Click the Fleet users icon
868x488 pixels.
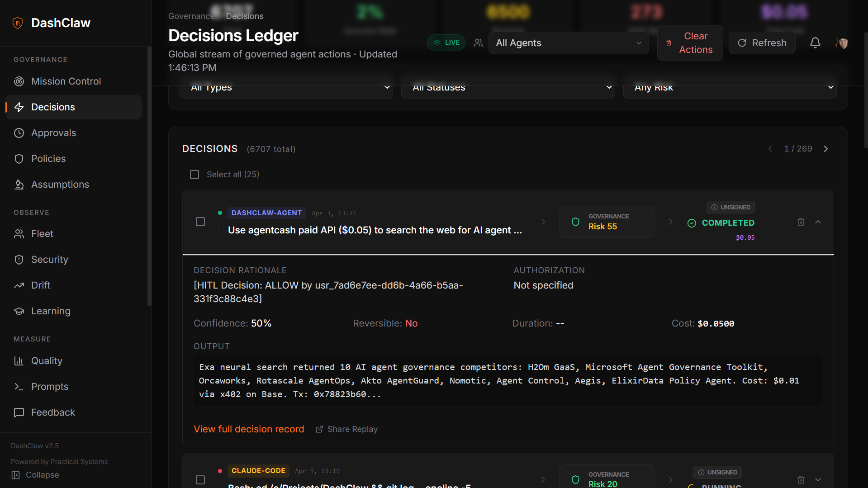coord(19,234)
